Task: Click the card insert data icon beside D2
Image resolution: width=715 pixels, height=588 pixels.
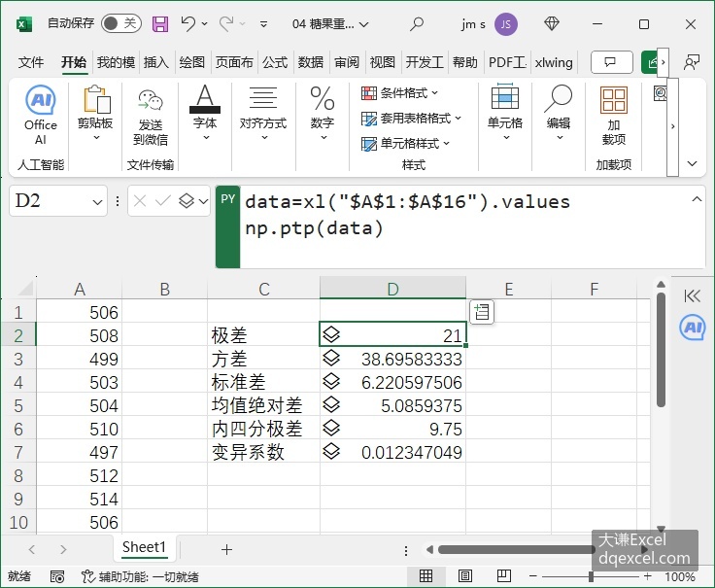Action: coord(482,312)
